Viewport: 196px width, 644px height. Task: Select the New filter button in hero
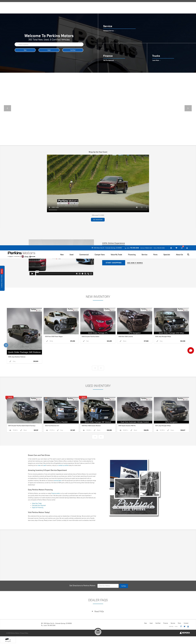(25, 50)
